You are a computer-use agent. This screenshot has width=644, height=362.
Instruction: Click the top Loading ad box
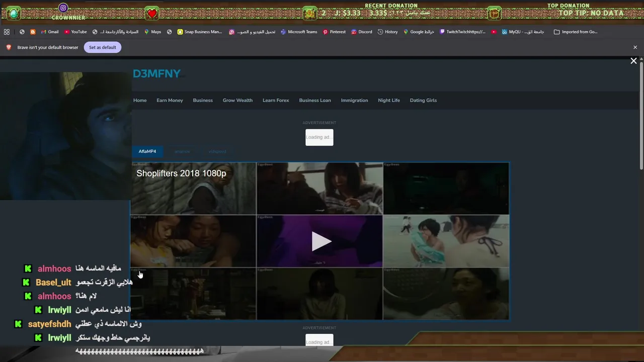319,137
